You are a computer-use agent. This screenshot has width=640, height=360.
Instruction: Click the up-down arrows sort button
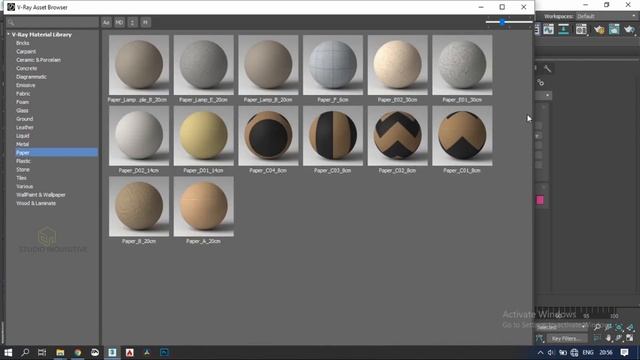[x=132, y=22]
